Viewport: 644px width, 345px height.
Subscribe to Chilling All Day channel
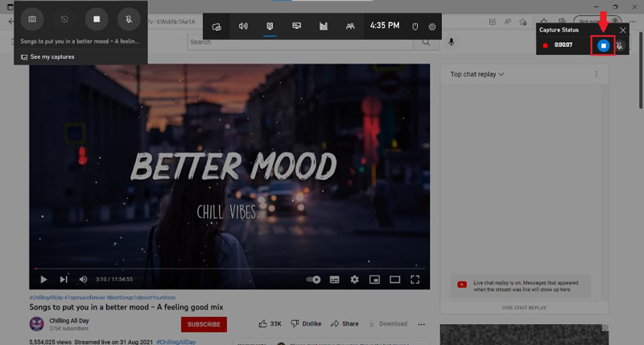[204, 324]
